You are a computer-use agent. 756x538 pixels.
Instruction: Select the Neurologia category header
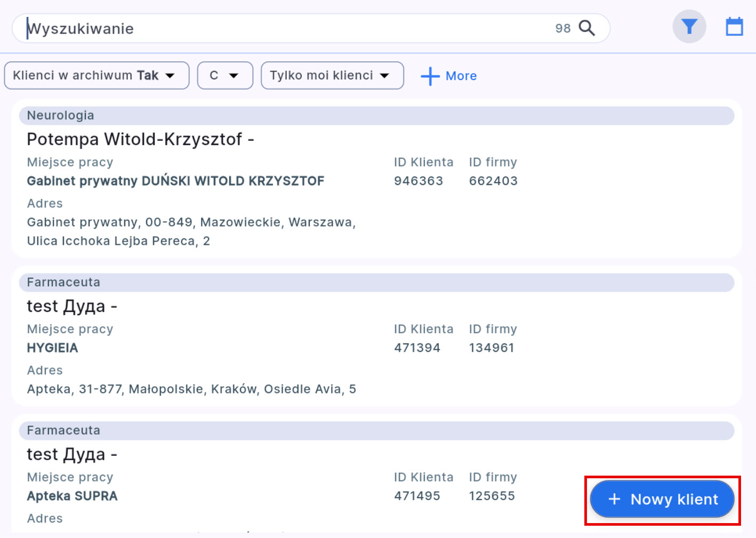tap(60, 116)
